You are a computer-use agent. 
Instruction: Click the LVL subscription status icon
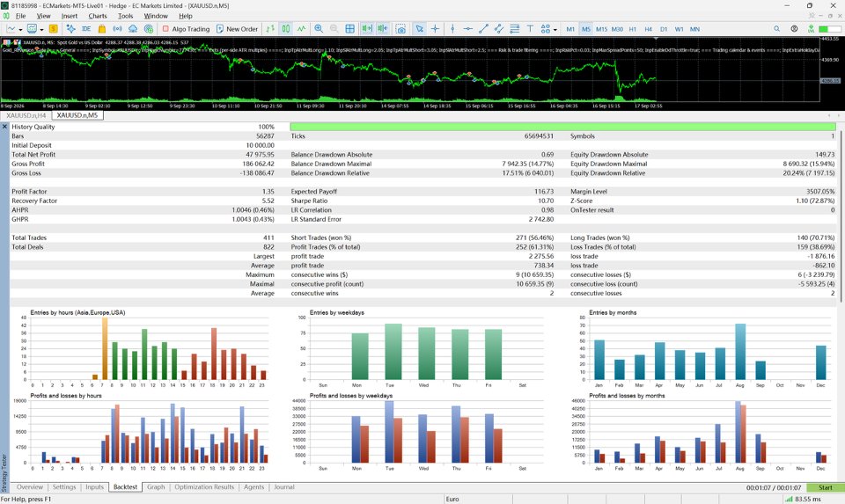(811, 29)
